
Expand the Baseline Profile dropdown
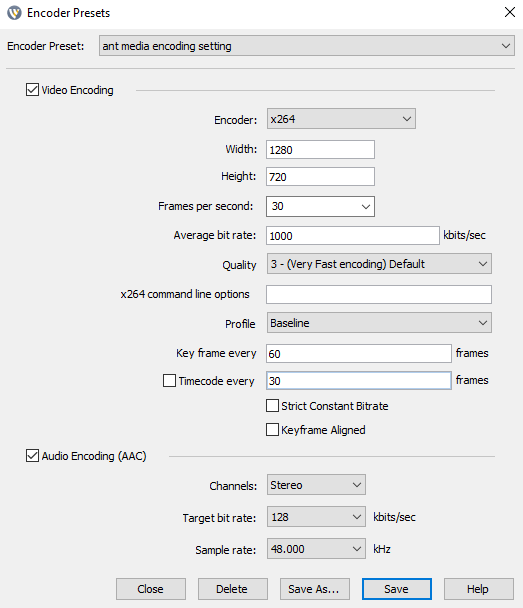tap(379, 323)
